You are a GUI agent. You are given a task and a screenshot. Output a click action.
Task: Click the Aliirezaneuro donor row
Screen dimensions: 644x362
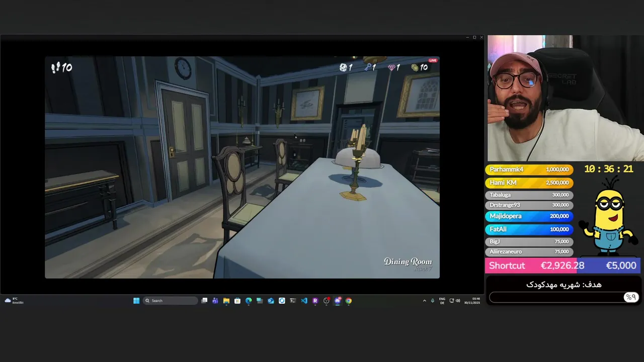pos(528,251)
